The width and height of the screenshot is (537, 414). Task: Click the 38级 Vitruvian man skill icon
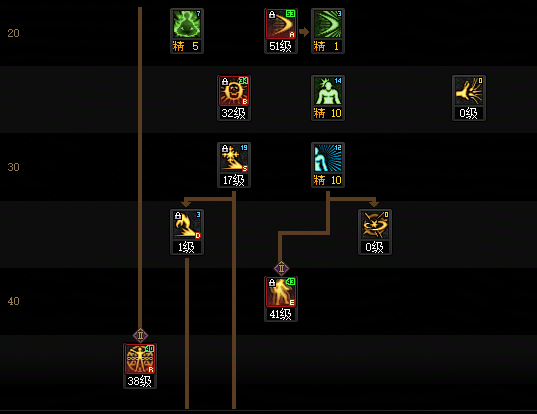coord(140,359)
